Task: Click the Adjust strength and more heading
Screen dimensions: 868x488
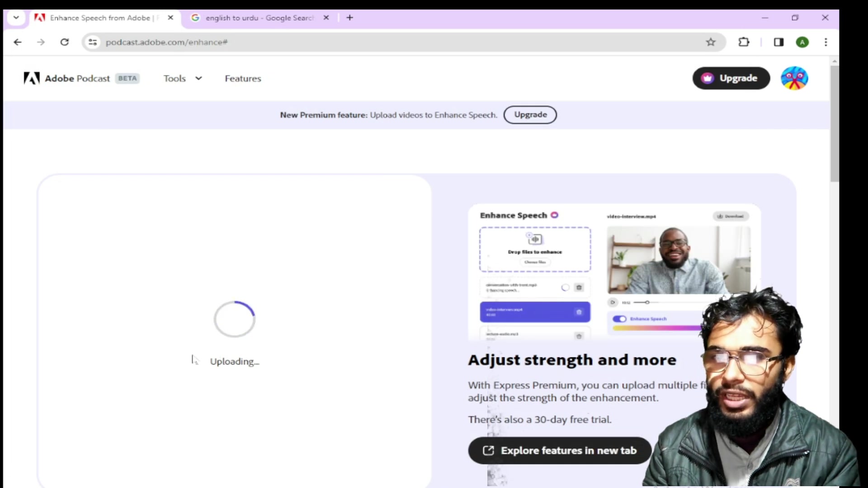Action: click(572, 360)
